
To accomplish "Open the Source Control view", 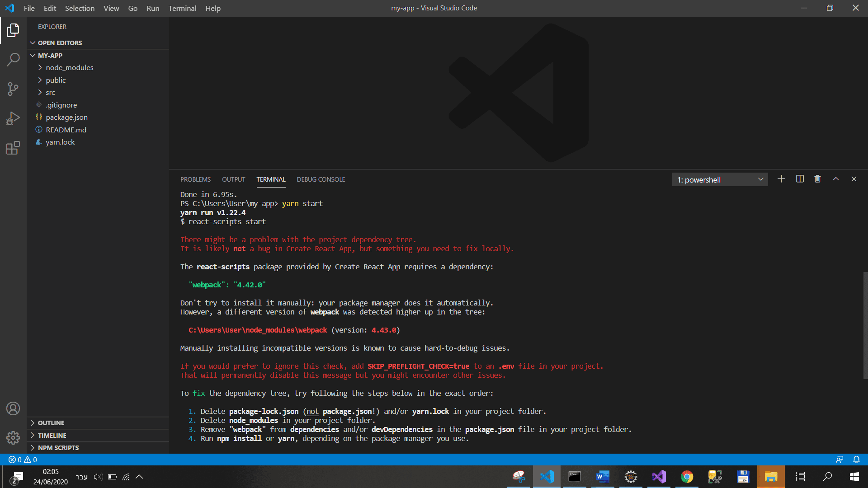I will click(13, 89).
